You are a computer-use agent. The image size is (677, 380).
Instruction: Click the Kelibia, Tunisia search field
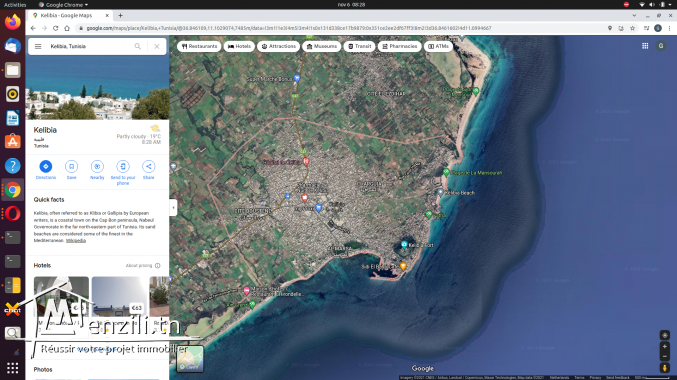[x=89, y=46]
